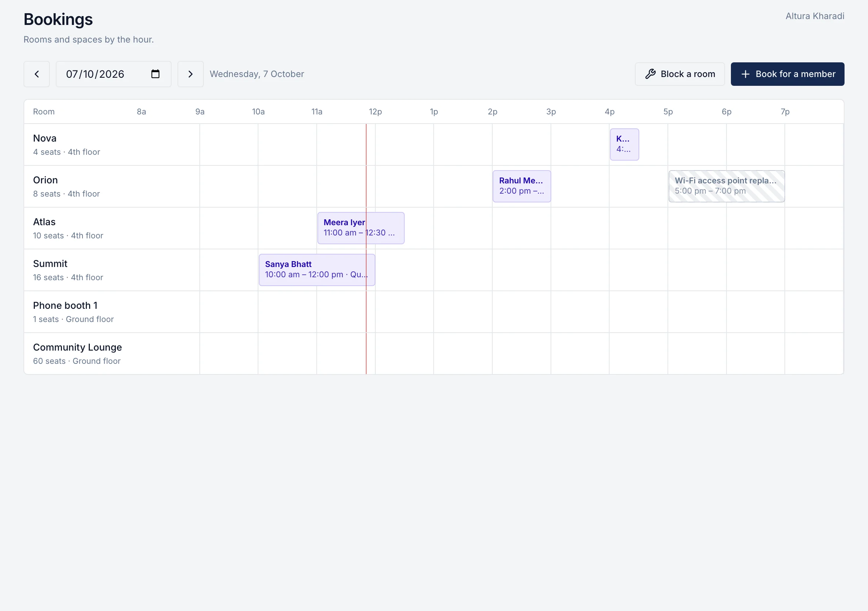The height and width of the screenshot is (611, 868).
Task: Select the Community Lounge label
Action: [77, 348]
